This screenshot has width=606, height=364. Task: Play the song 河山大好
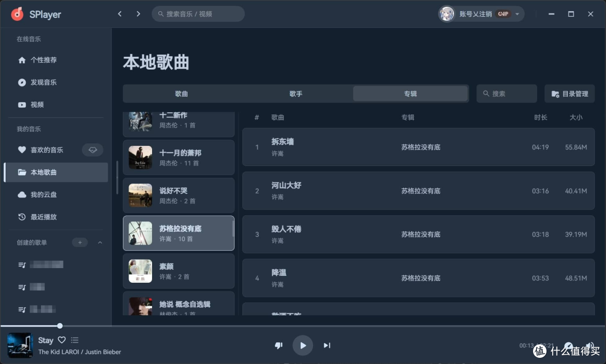pos(418,191)
